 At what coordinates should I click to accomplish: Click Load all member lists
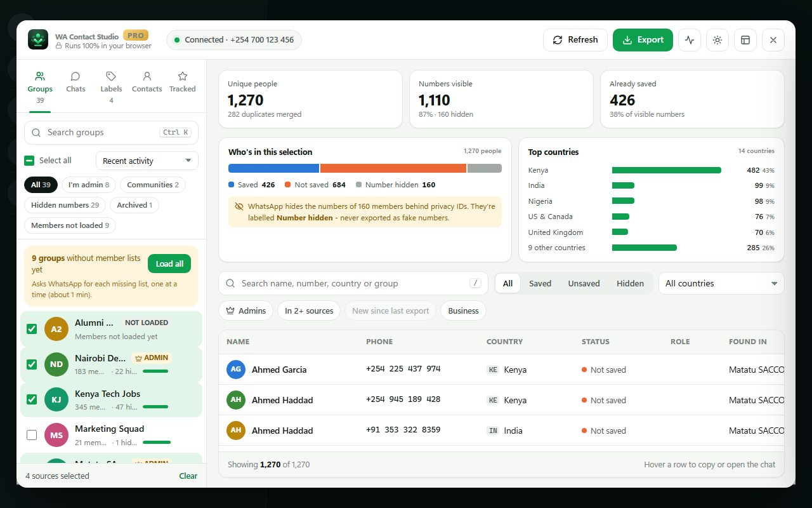[x=169, y=264]
